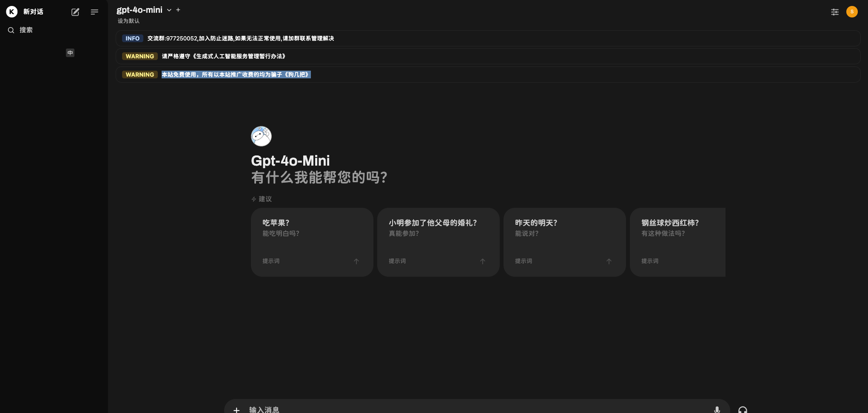Focus the 输入消息 message input box
The width and height of the screenshot is (868, 413).
point(468,409)
